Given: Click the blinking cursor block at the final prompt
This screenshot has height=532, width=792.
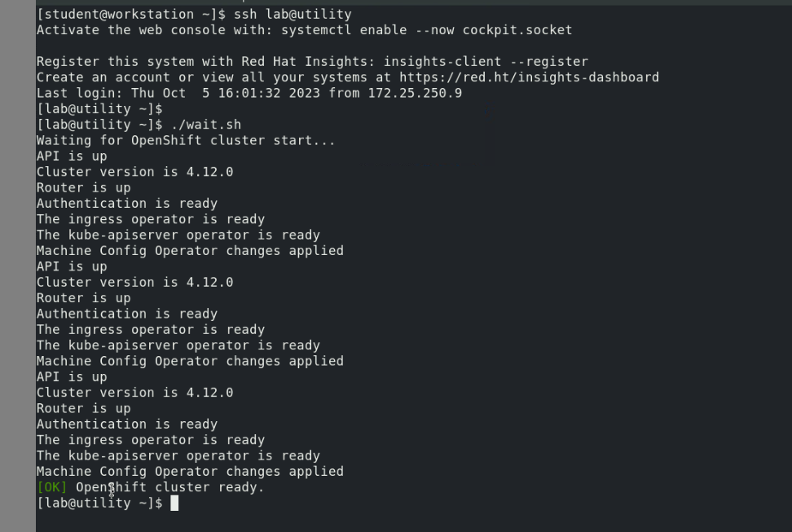Looking at the screenshot, I should (x=174, y=503).
